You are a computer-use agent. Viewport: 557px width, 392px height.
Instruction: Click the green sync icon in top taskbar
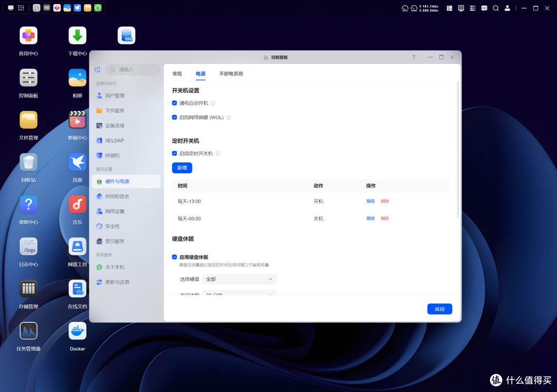tap(97, 8)
